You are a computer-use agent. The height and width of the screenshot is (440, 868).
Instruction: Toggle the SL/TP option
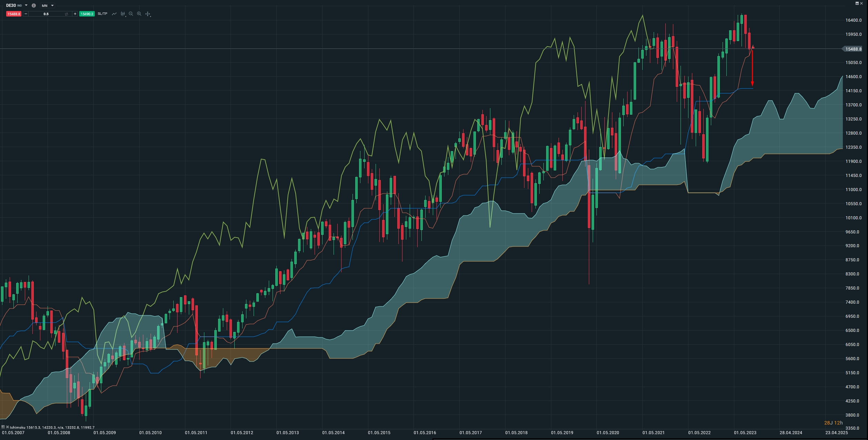[x=102, y=14]
